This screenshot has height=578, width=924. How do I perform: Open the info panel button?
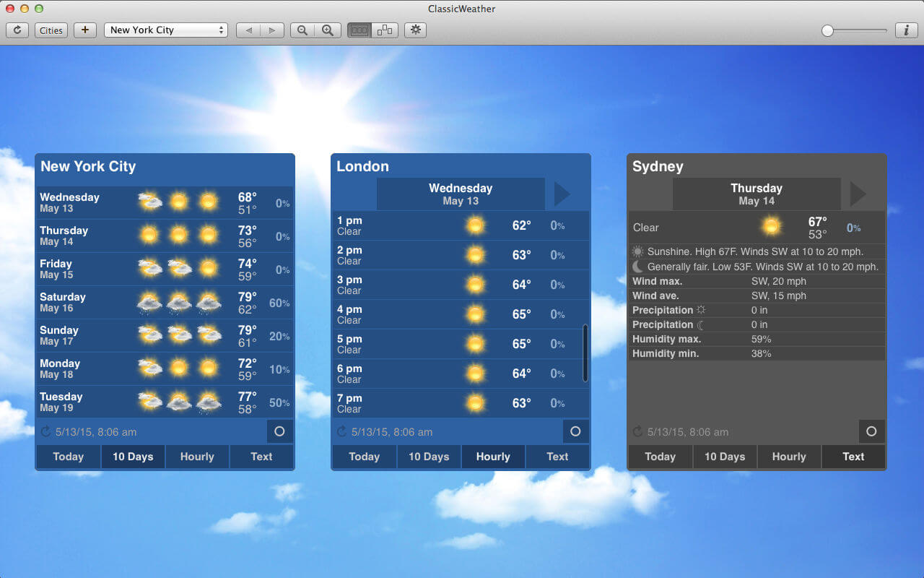click(x=906, y=30)
